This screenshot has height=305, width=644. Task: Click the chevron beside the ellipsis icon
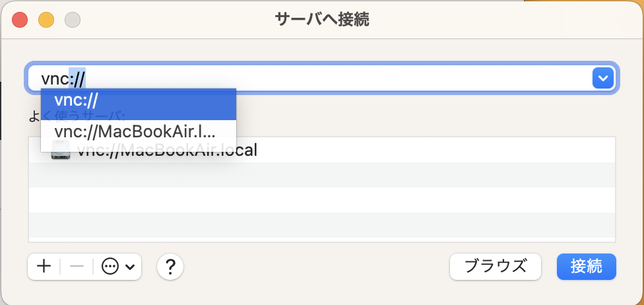click(x=129, y=267)
